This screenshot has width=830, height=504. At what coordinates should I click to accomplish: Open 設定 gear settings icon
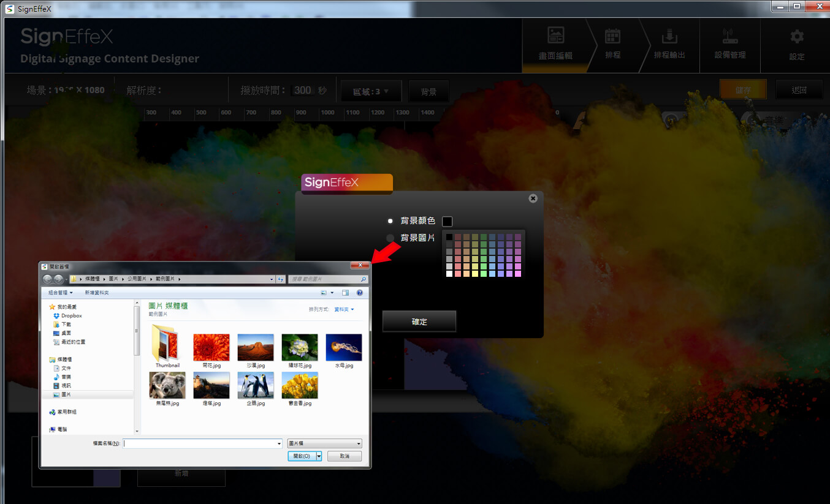pos(796,37)
